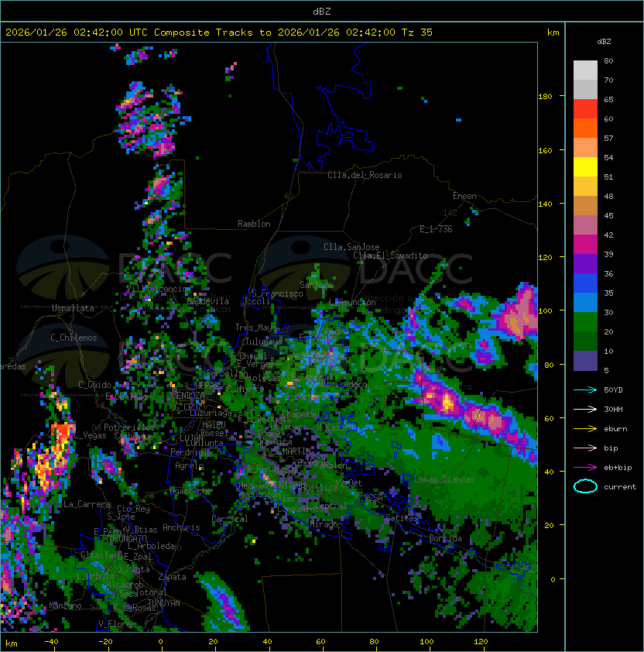
Task: Select the dark purple bottom legend band
Action: click(585, 361)
